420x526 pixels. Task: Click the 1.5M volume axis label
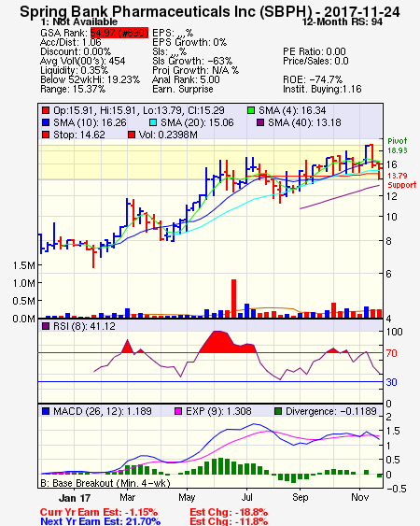[x=24, y=265]
